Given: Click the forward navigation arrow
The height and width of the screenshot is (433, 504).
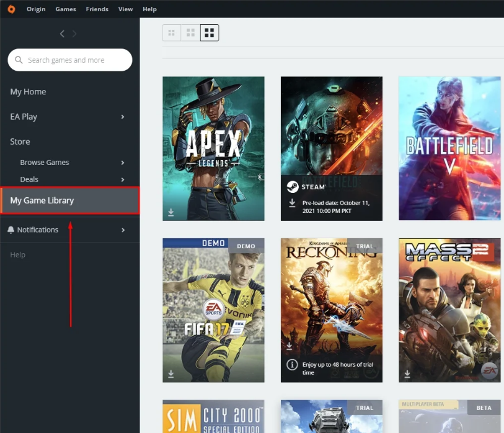Looking at the screenshot, I should 75,33.
